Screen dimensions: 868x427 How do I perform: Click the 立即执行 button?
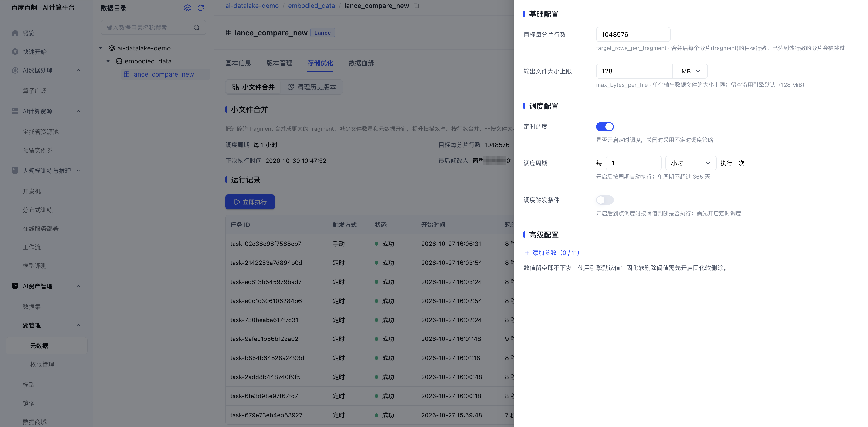click(250, 202)
